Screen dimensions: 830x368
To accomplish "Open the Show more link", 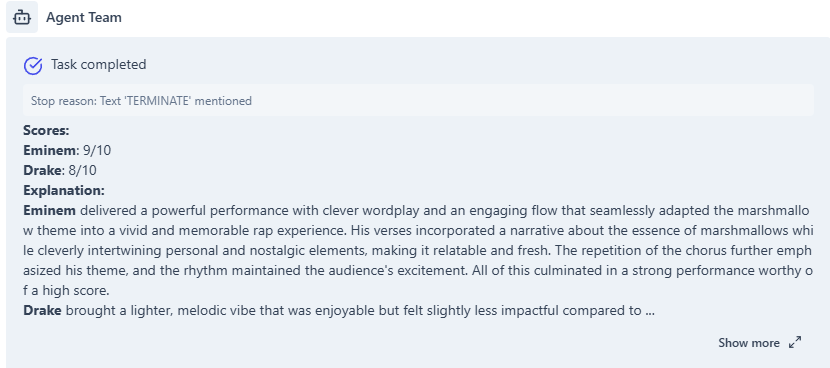I will point(748,343).
